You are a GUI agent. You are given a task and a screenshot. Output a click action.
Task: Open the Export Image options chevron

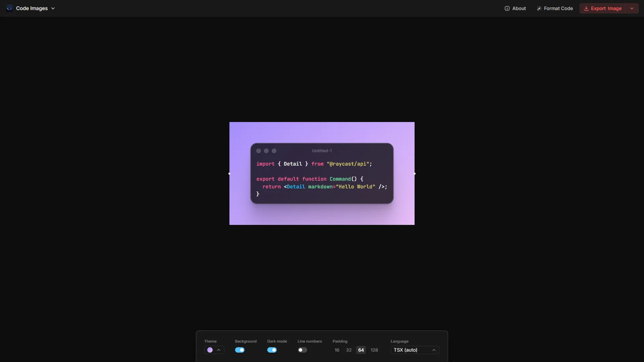pos(633,8)
